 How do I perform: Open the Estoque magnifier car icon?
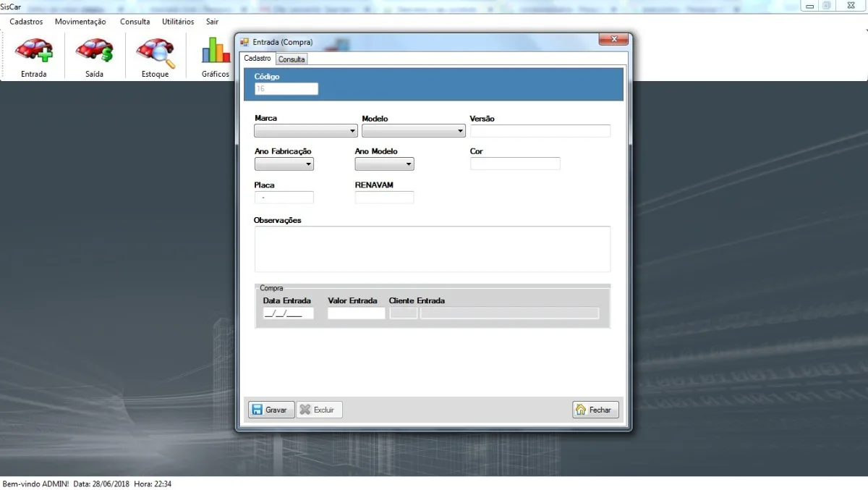coord(156,51)
